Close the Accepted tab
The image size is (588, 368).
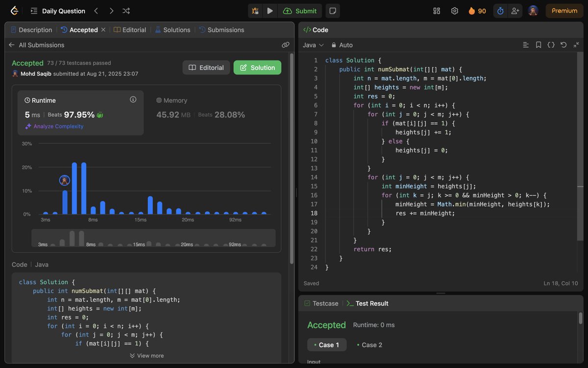point(103,30)
